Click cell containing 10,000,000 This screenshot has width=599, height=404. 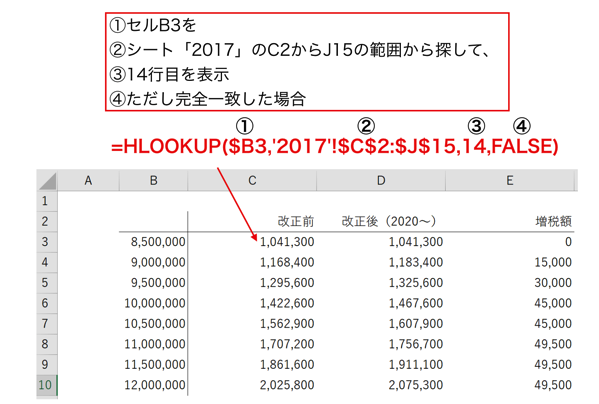(x=154, y=303)
